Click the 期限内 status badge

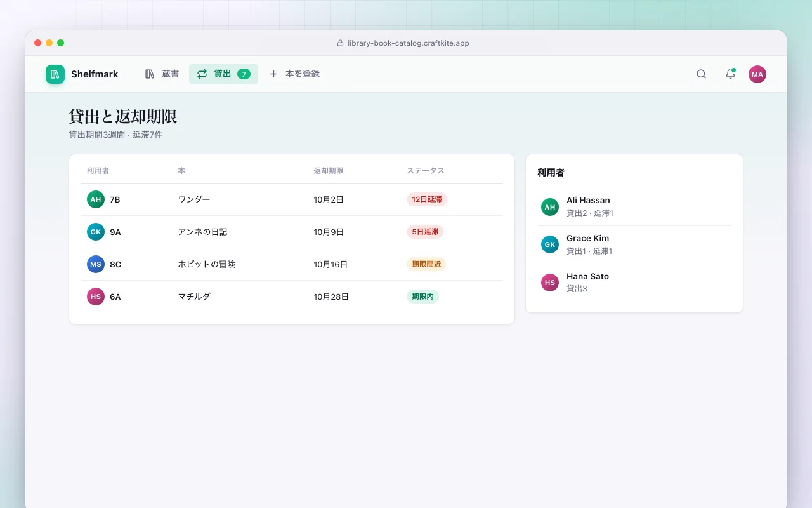422,297
